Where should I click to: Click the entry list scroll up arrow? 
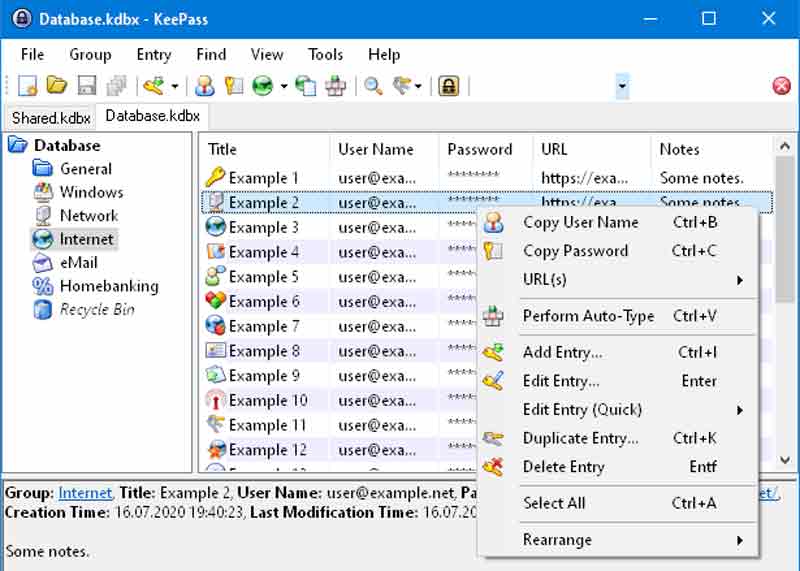(784, 146)
